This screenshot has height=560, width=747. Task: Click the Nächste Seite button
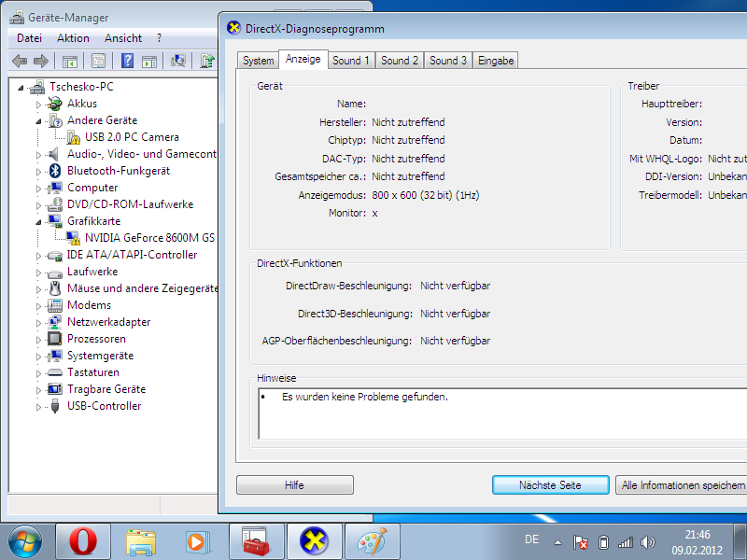pos(550,484)
